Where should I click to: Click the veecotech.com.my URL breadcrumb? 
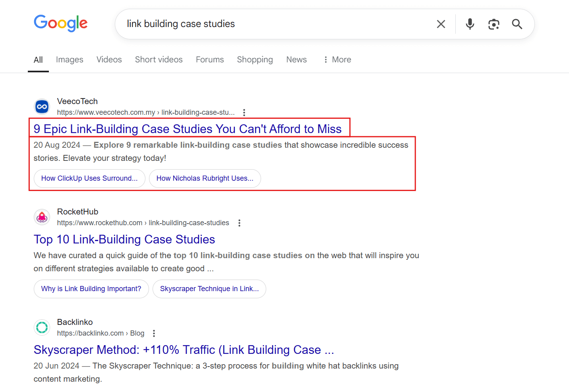tap(146, 112)
